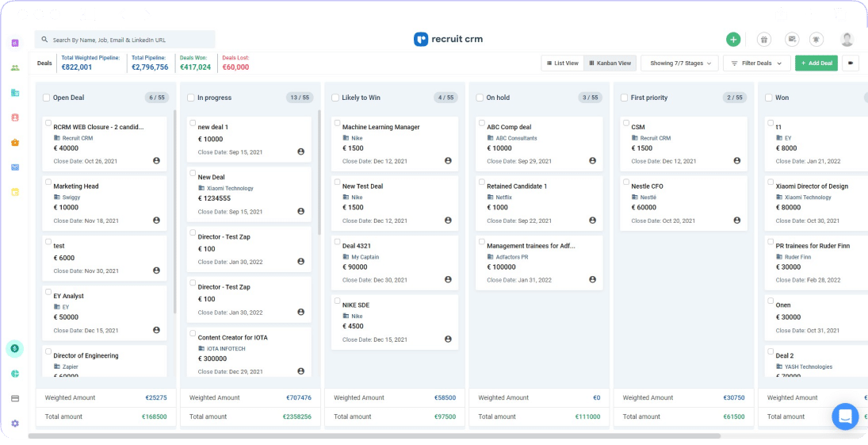This screenshot has width=868, height=445.
Task: Click the Deals Won €417,024 value
Action: (x=196, y=67)
